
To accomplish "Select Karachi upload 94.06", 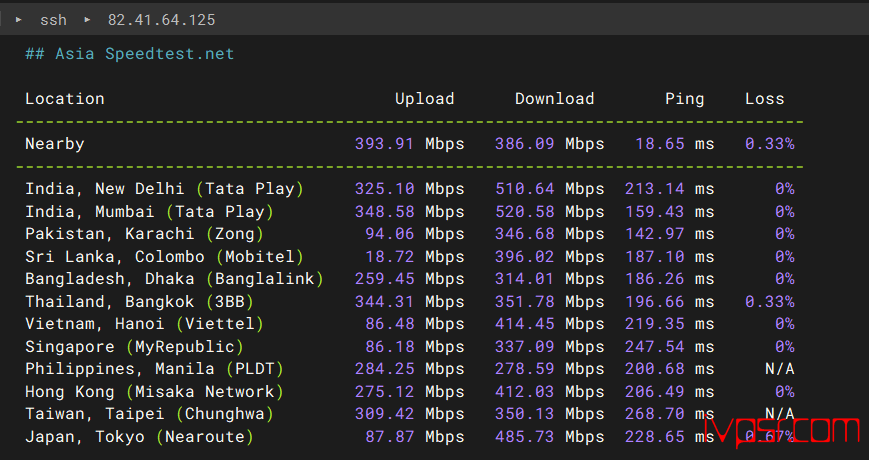I will [x=389, y=234].
